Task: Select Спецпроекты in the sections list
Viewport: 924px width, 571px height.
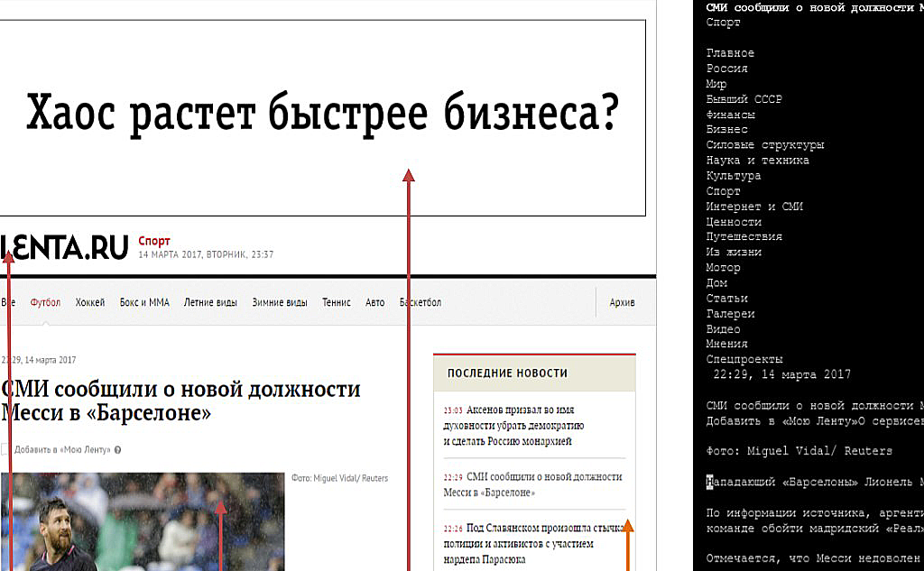Action: click(744, 358)
